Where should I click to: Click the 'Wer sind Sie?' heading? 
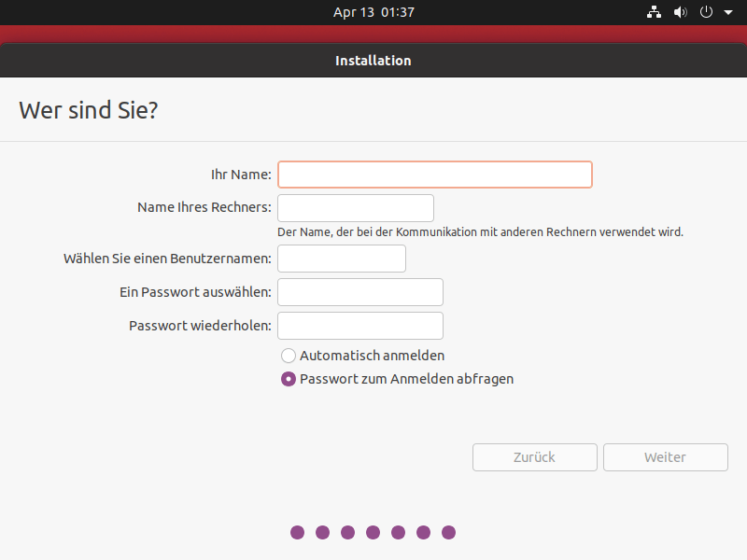[89, 110]
